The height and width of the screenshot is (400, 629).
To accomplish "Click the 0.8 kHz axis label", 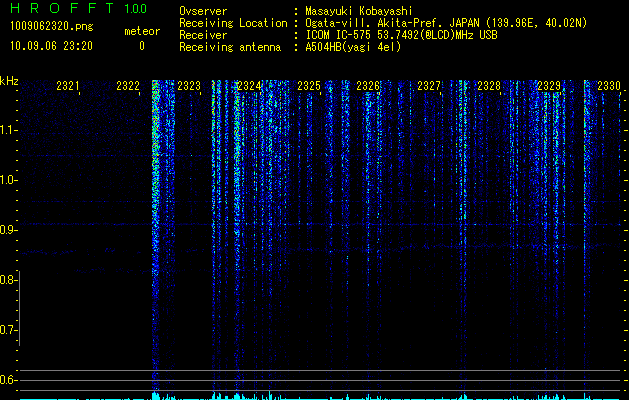I will point(8,280).
